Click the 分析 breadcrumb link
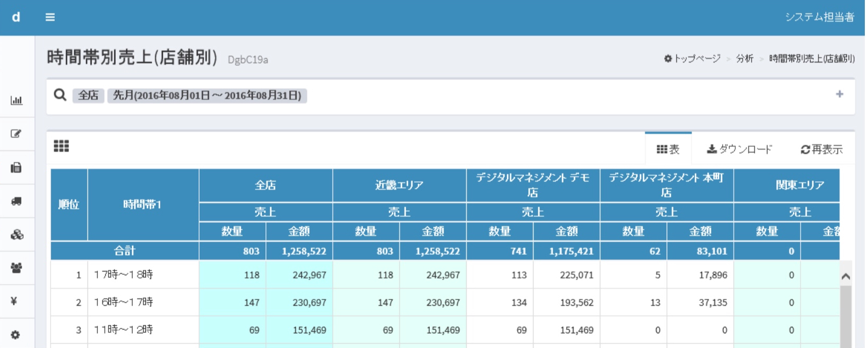Screen dimensions: 868x348 (x=745, y=58)
